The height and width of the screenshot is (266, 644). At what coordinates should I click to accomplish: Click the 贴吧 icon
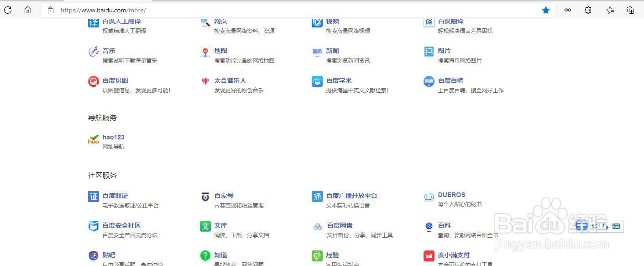tap(94, 256)
